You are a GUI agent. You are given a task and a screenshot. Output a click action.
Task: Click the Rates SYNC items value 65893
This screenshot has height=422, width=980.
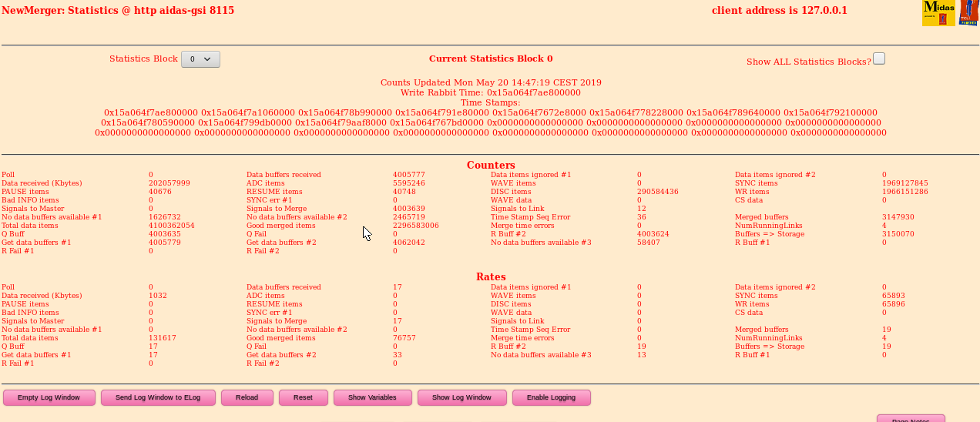click(x=894, y=296)
